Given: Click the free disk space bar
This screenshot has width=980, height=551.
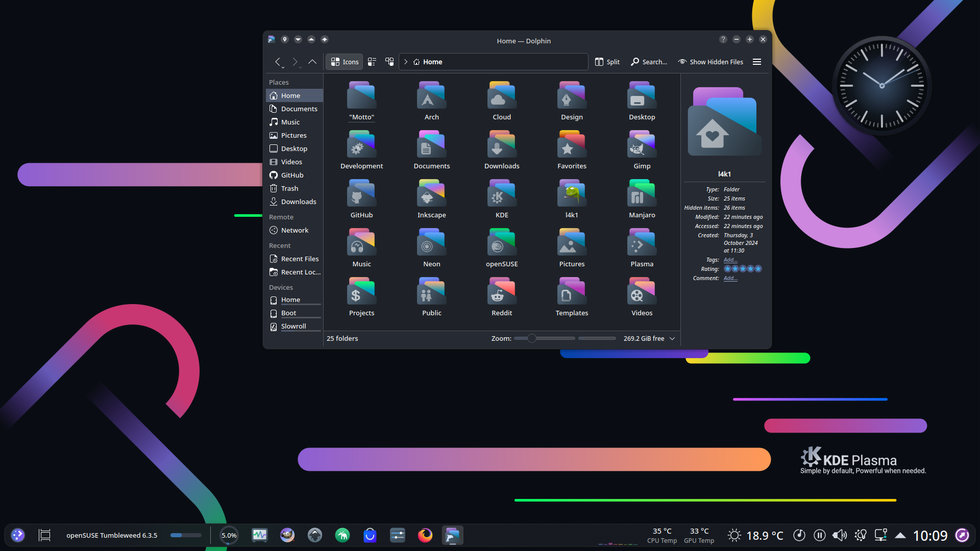Looking at the screenshot, I should coord(597,338).
